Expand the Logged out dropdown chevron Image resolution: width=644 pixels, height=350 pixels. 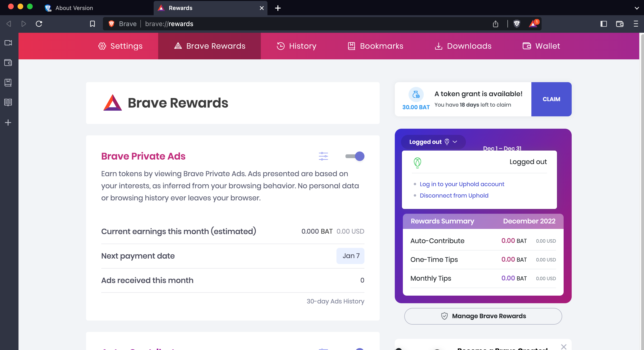[455, 142]
